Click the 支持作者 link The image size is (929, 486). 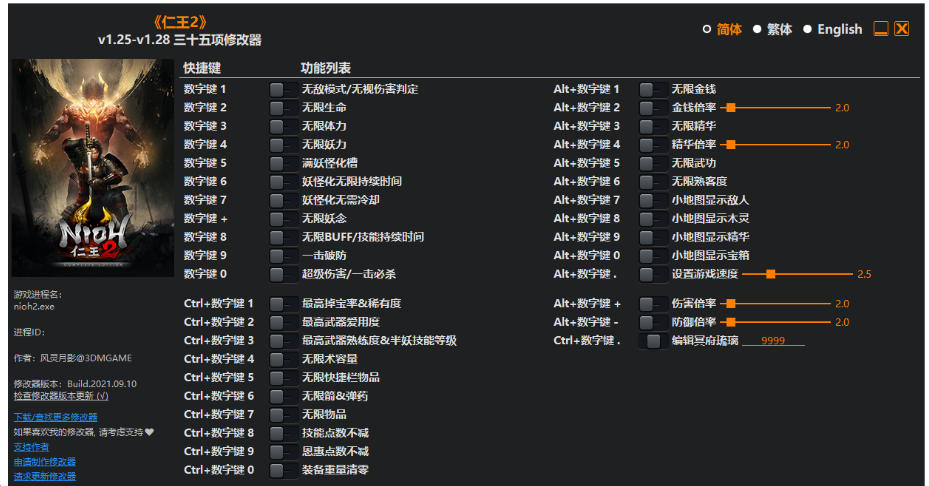(x=31, y=447)
